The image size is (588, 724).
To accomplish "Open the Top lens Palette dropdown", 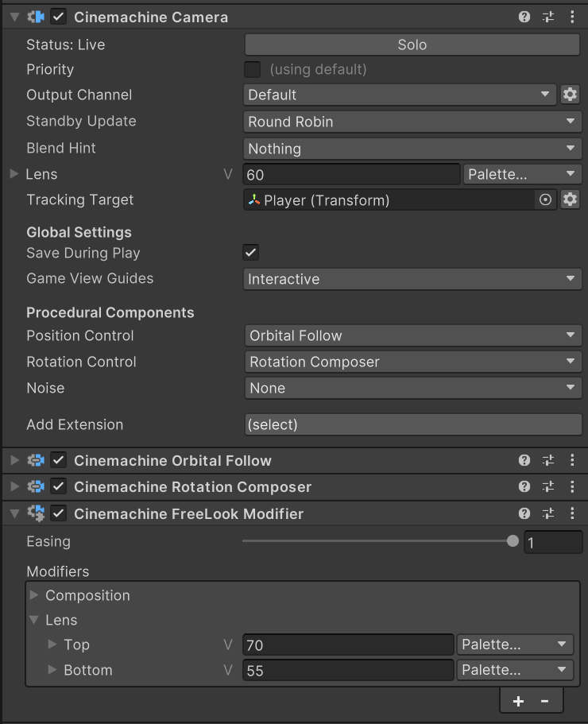I will pos(515,645).
